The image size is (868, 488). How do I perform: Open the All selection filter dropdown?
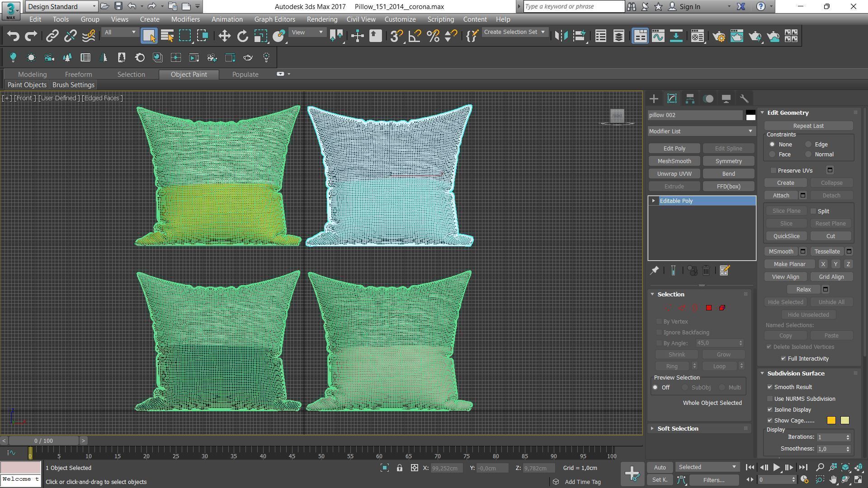point(119,32)
